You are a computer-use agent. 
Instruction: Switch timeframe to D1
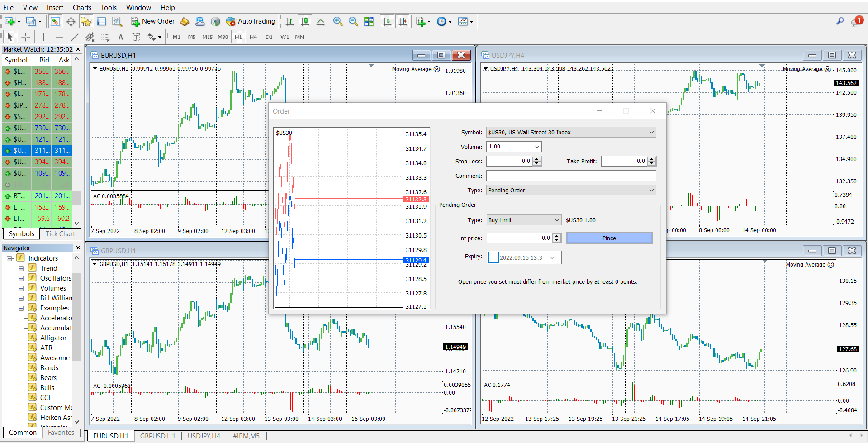tap(269, 37)
